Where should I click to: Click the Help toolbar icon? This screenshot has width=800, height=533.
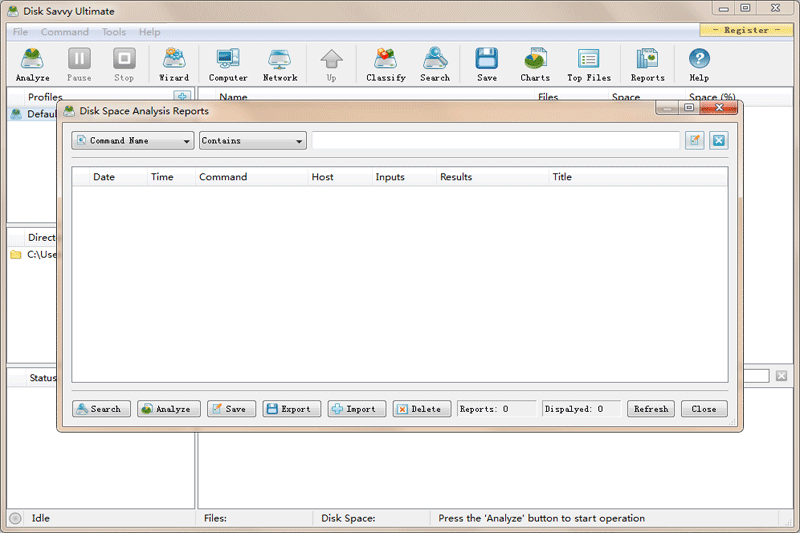[x=699, y=65]
